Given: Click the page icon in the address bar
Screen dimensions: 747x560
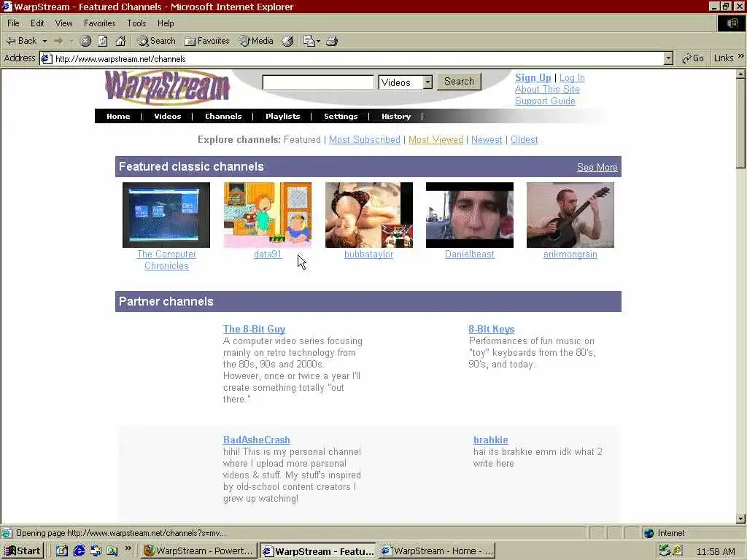Looking at the screenshot, I should pos(46,58).
